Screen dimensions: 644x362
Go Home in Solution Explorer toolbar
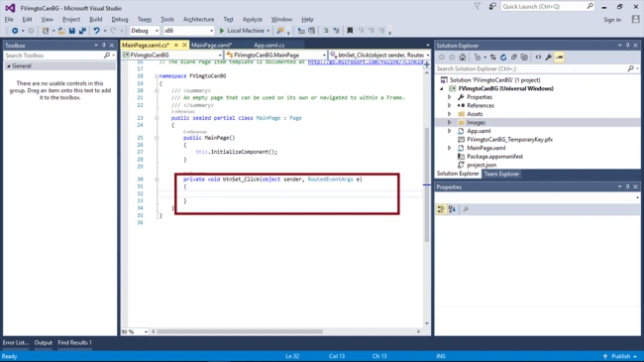click(x=463, y=58)
